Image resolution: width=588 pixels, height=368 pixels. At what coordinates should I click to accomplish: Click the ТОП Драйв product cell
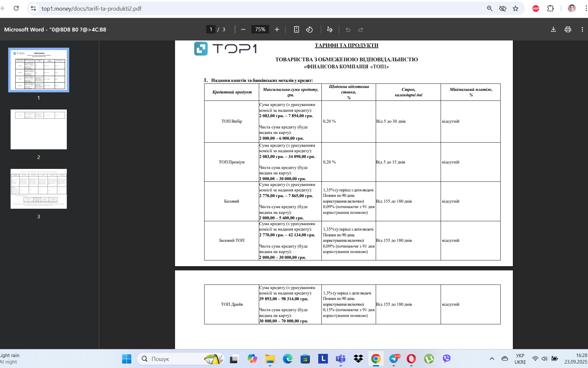[232, 304]
